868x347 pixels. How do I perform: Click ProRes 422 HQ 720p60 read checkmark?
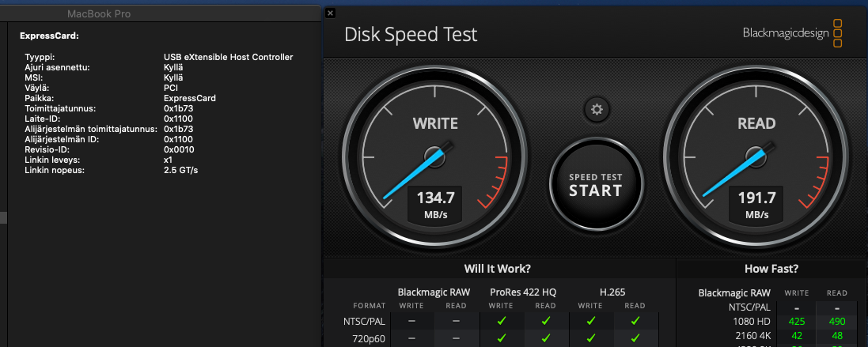point(545,337)
